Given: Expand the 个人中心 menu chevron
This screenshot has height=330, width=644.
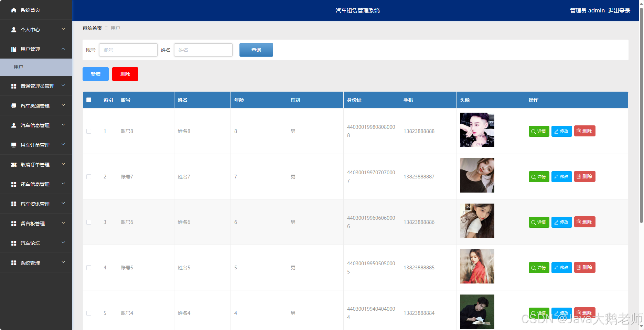Looking at the screenshot, I should tap(63, 29).
